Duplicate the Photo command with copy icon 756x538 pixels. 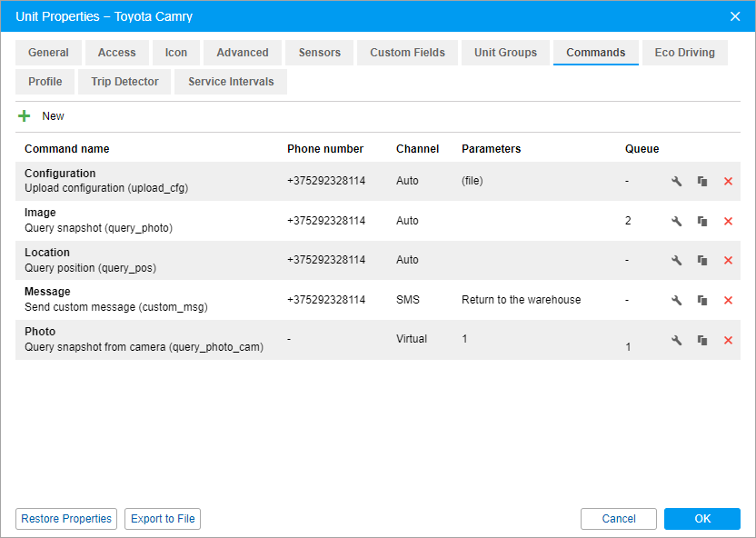pyautogui.click(x=702, y=340)
